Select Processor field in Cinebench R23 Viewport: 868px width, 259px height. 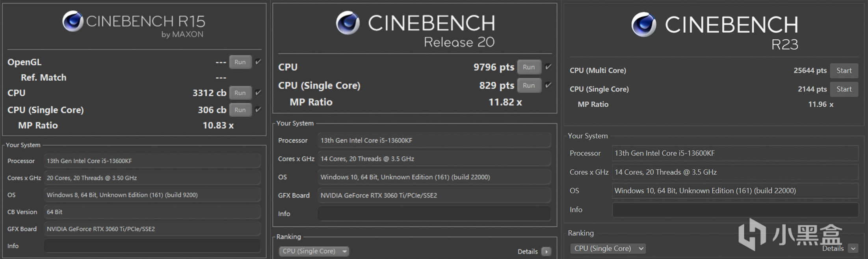[x=735, y=153]
